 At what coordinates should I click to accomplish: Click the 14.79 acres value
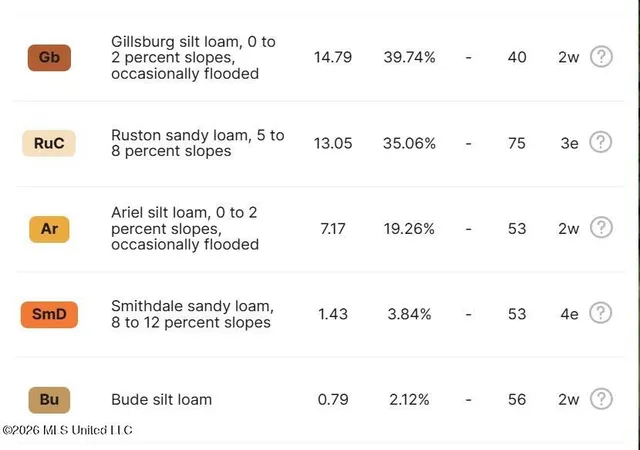(333, 57)
